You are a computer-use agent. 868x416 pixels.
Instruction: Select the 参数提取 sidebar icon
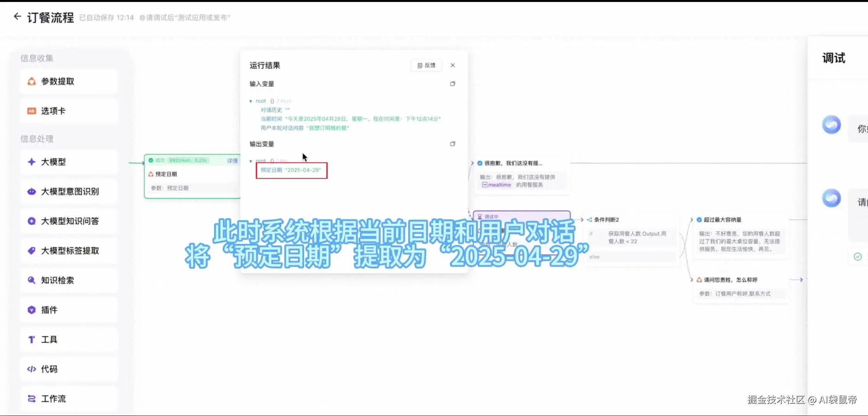(x=31, y=81)
